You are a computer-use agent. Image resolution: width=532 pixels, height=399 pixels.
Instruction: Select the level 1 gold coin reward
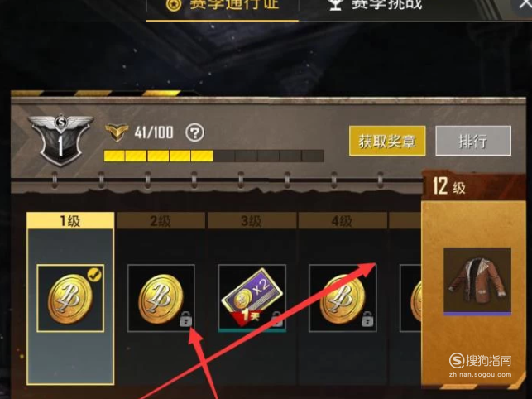(x=70, y=298)
